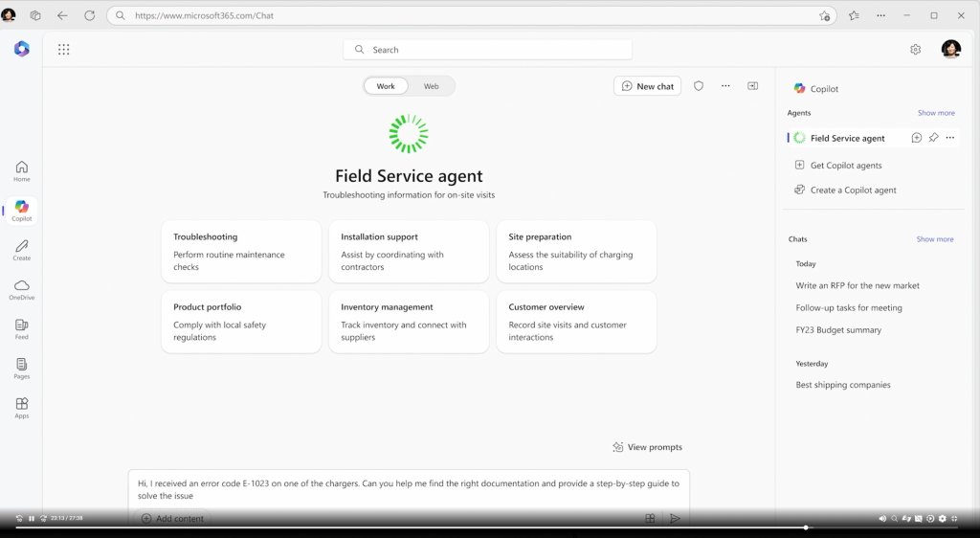This screenshot has width=980, height=538.
Task: Show more agents
Action: point(936,113)
